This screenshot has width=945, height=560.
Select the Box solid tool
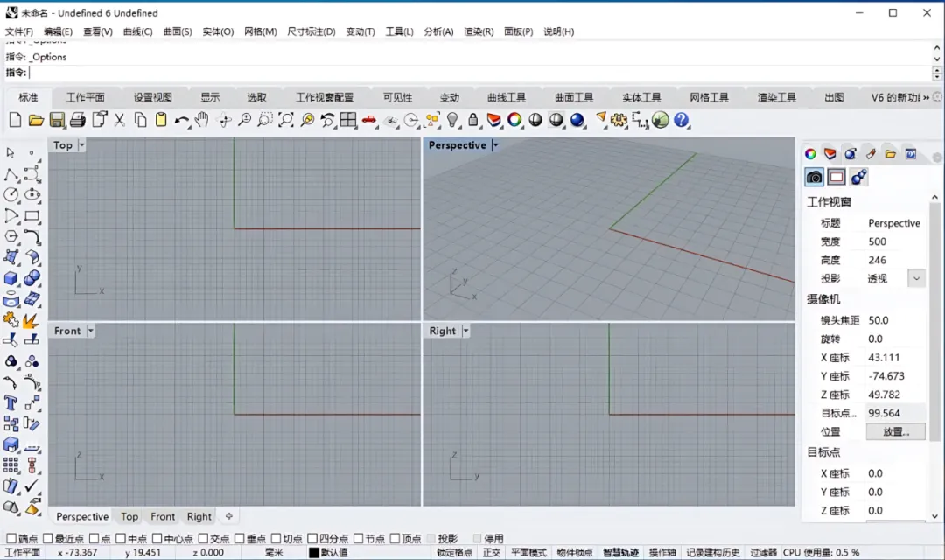pos(10,278)
